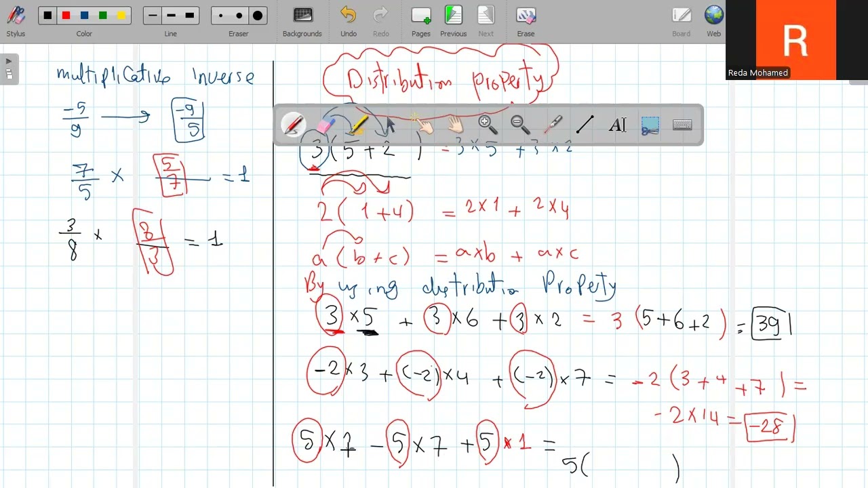This screenshot has height=488, width=868.
Task: Choose the blue pen color
Action: click(84, 16)
